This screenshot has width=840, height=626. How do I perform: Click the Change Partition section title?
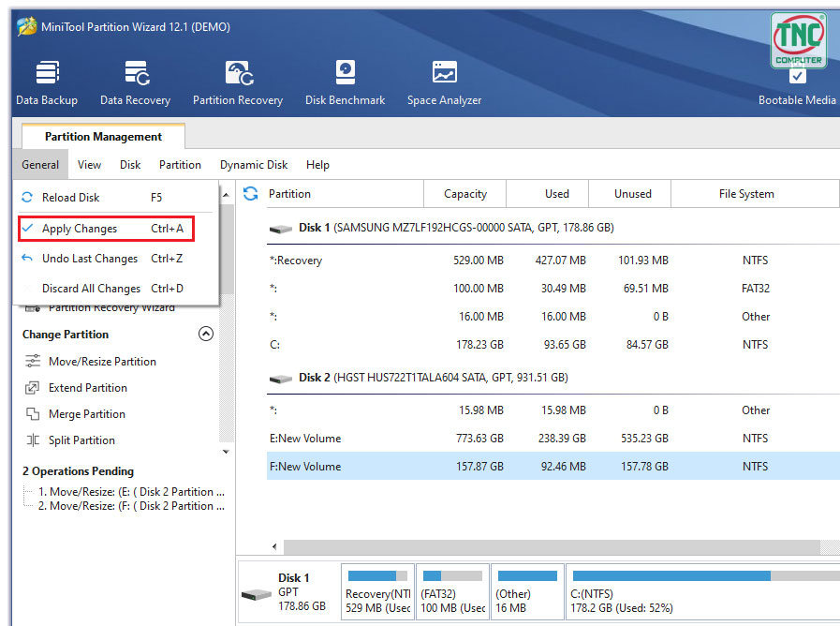[x=66, y=335]
